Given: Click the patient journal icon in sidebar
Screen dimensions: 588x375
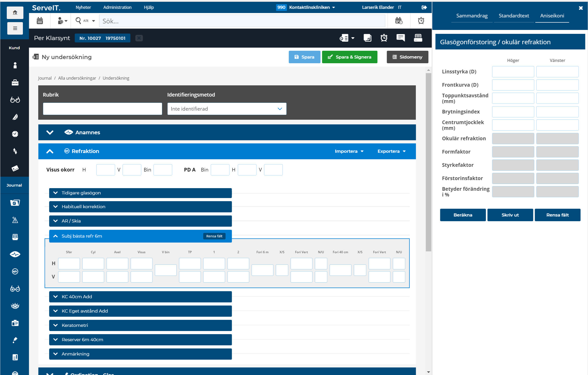Looking at the screenshot, I should click(x=14, y=202).
